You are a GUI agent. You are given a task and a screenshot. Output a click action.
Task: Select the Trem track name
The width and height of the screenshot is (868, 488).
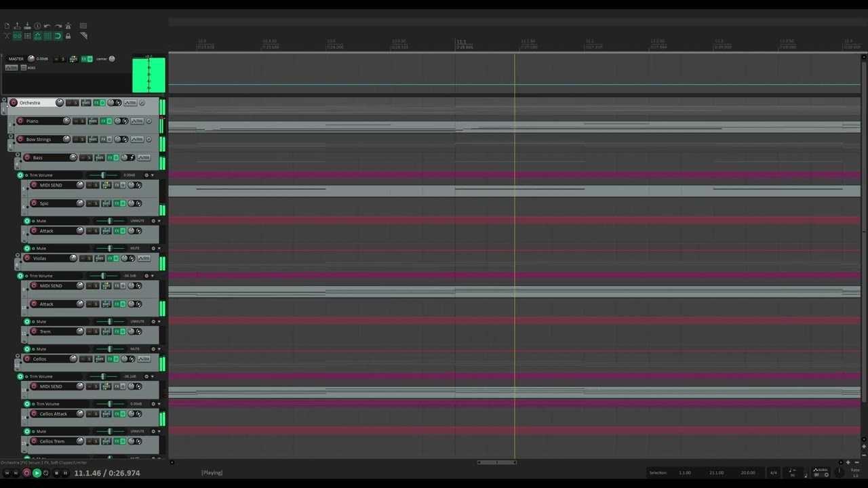(45, 331)
